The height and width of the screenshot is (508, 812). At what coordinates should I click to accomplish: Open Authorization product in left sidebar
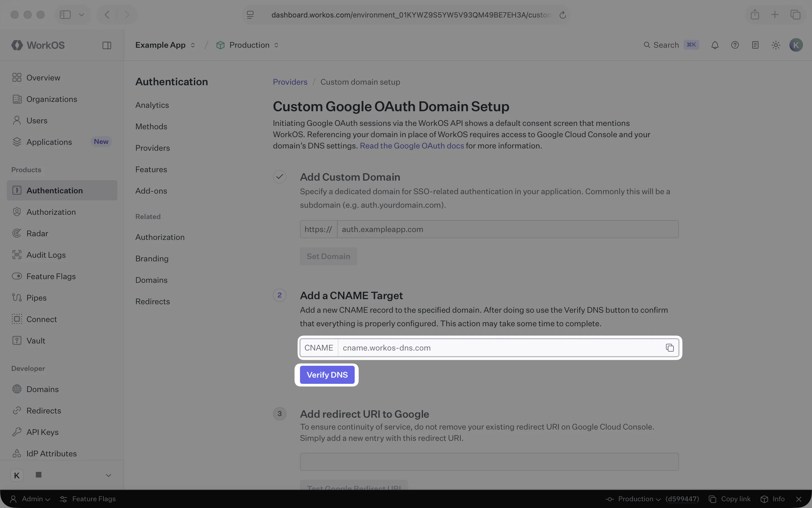coord(62,212)
